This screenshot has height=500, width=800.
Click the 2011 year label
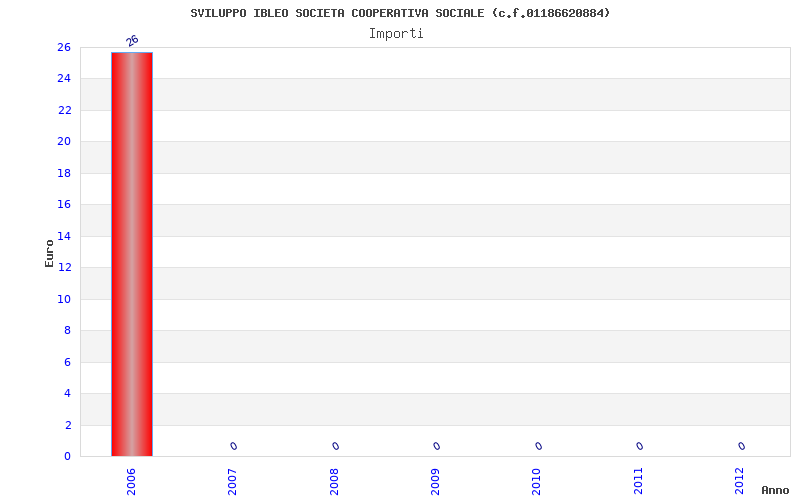click(638, 481)
